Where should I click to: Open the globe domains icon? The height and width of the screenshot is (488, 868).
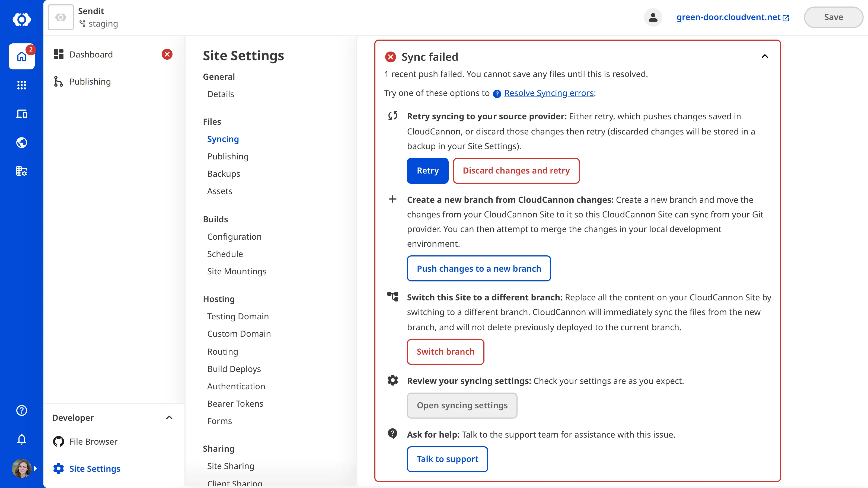tap(22, 142)
